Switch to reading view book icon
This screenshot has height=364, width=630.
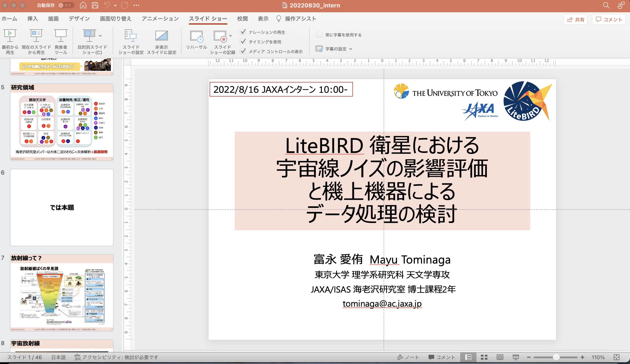[500, 357]
